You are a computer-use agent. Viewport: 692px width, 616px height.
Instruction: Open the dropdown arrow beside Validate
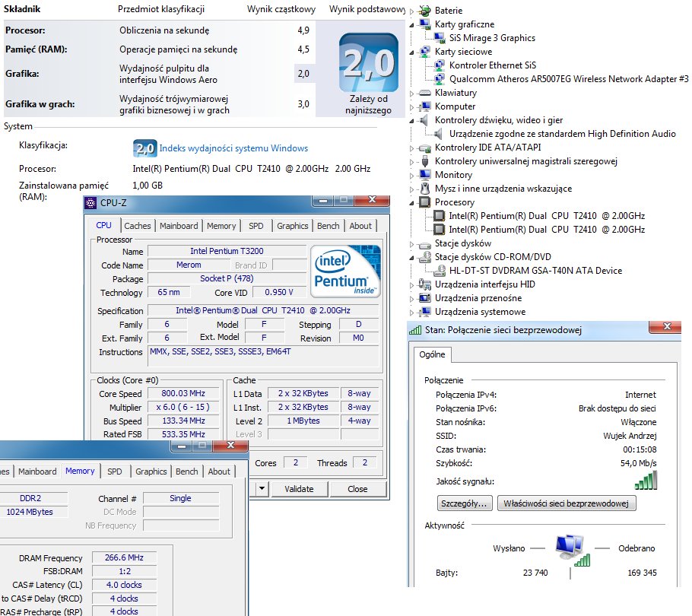262,488
